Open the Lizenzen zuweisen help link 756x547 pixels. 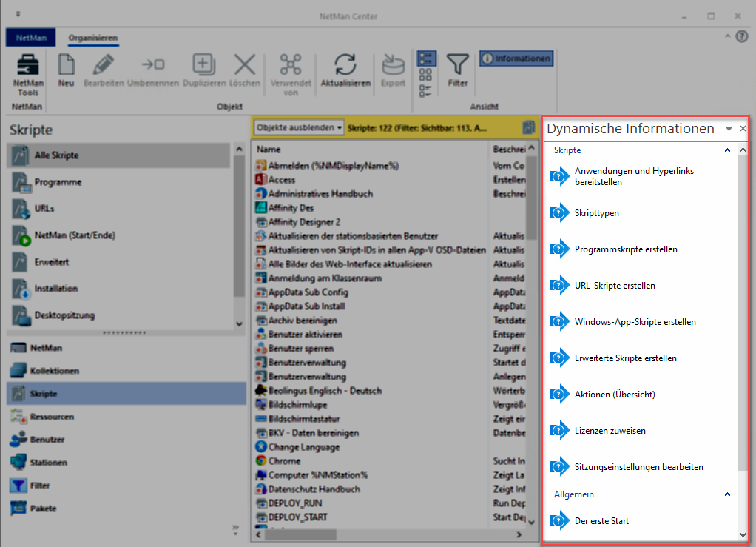610,431
